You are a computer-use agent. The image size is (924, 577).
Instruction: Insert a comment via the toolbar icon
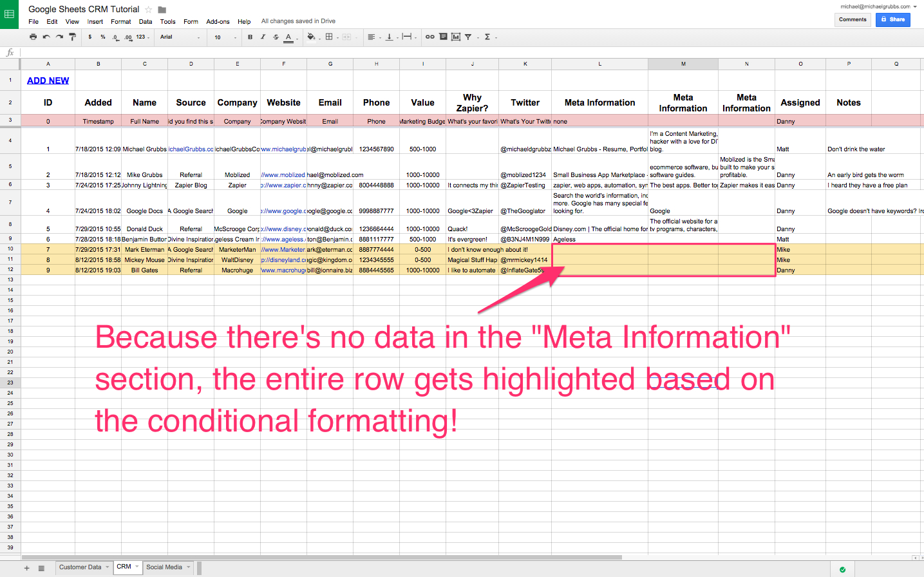point(444,37)
